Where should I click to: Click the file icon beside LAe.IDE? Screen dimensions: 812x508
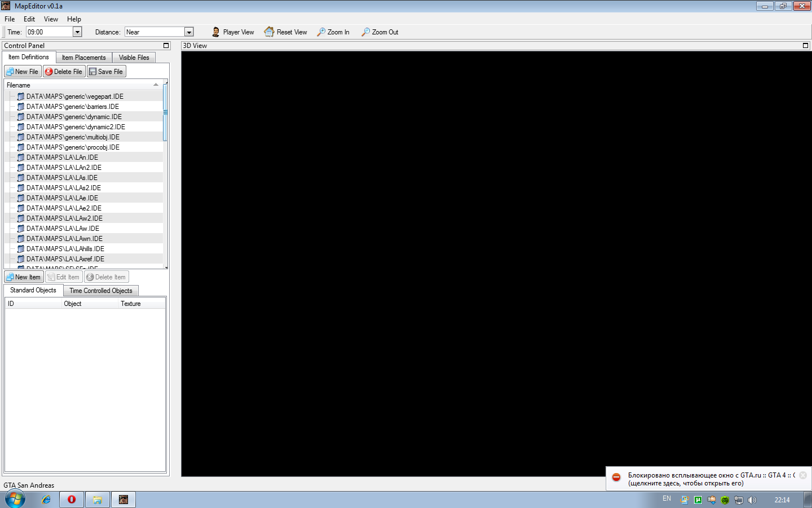pos(21,198)
